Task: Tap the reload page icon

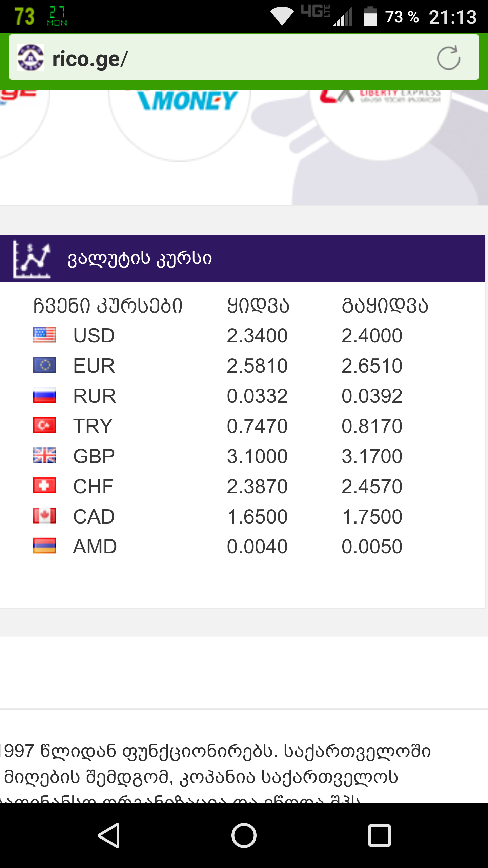Action: tap(448, 58)
